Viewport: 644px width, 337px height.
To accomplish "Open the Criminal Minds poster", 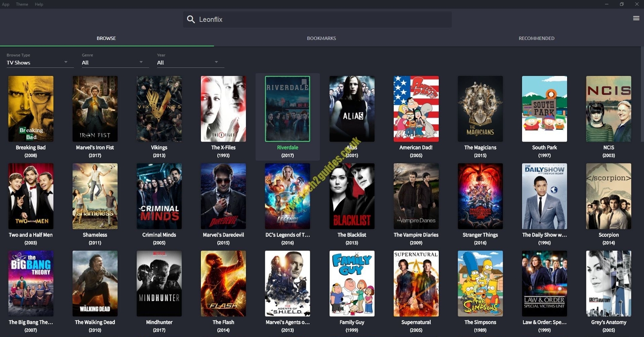I will [x=159, y=196].
